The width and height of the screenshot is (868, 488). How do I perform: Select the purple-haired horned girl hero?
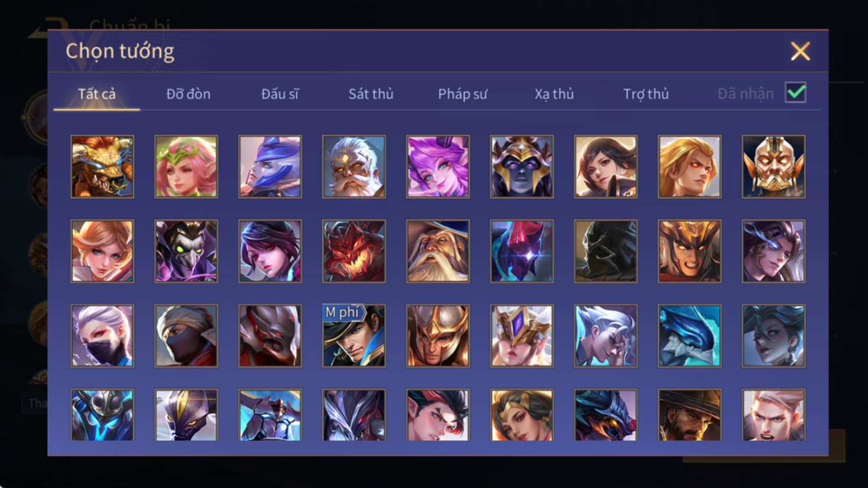click(x=438, y=166)
